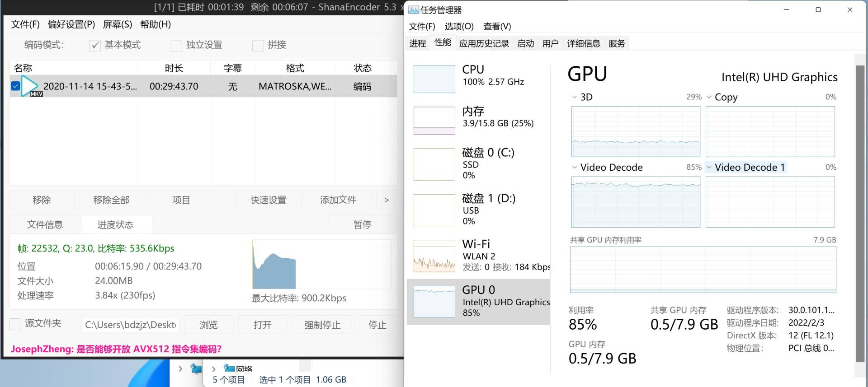
Task: Switch to the 详细信息 tab
Action: pyautogui.click(x=583, y=43)
